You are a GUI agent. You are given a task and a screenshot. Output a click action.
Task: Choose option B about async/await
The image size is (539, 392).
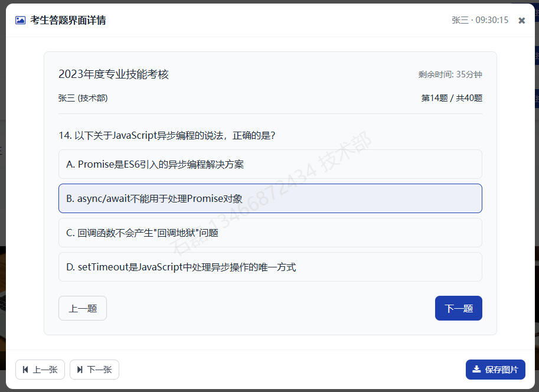click(270, 198)
